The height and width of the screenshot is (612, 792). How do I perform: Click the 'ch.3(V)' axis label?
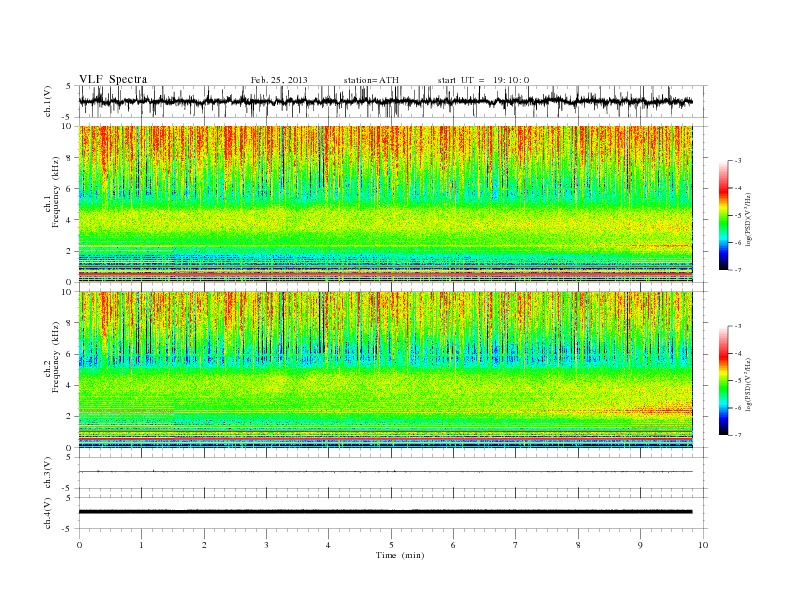click(x=48, y=473)
